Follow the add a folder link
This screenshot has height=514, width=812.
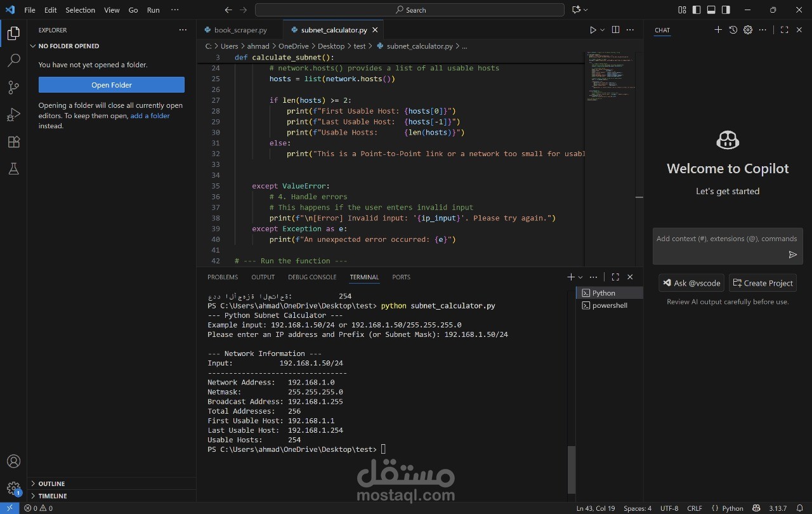150,115
